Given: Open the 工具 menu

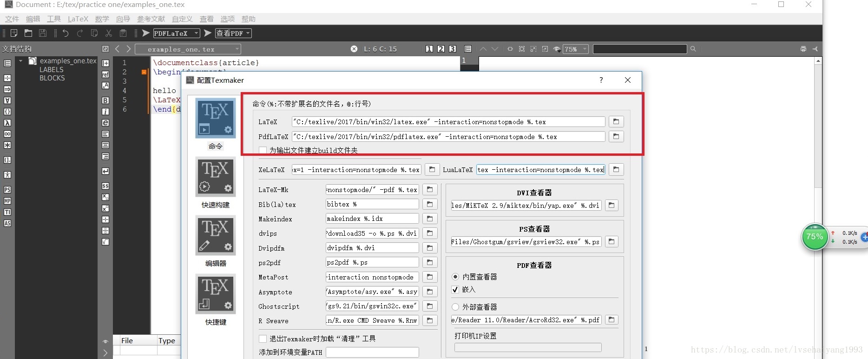Looking at the screenshot, I should point(54,19).
